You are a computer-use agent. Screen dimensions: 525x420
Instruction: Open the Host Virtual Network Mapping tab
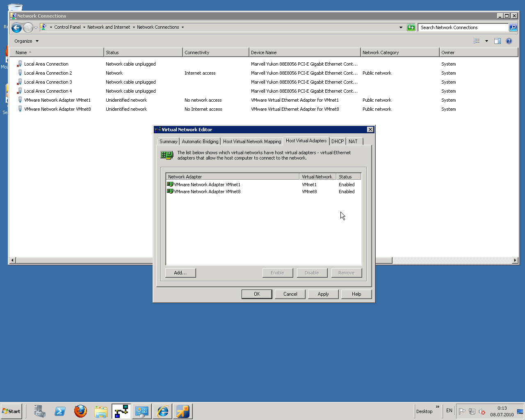[x=252, y=142]
